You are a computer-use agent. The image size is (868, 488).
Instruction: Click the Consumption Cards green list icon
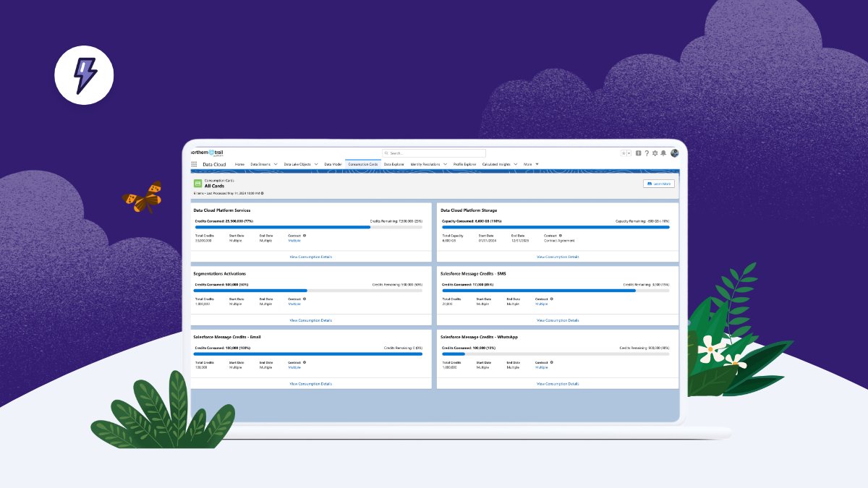click(x=198, y=183)
